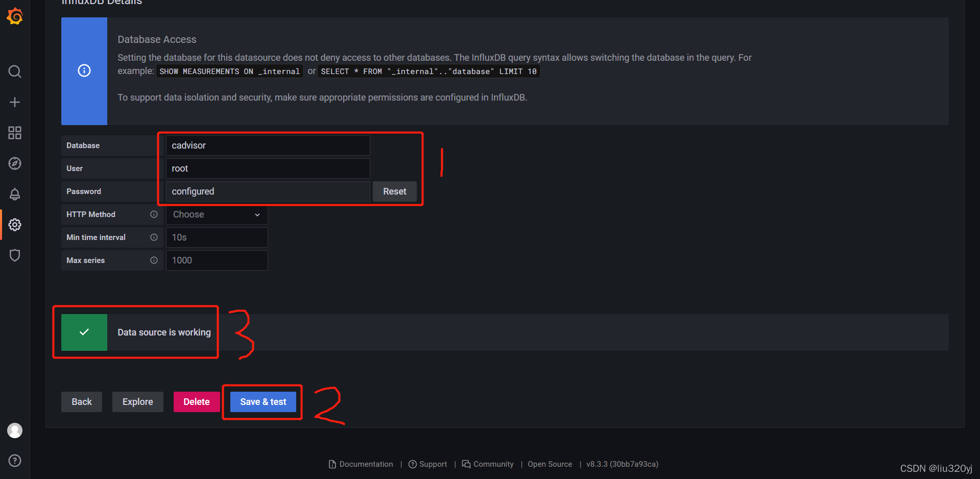The height and width of the screenshot is (479, 980).
Task: Click the Back button
Action: pos(82,402)
